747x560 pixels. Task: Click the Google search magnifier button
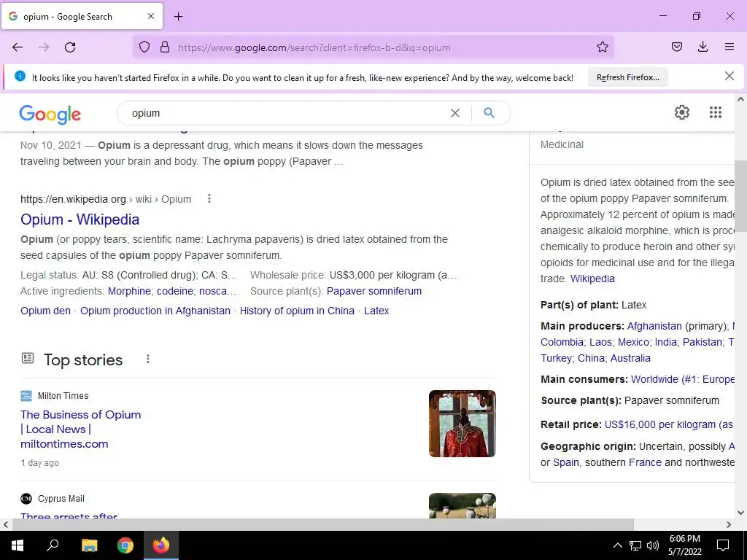pyautogui.click(x=489, y=113)
